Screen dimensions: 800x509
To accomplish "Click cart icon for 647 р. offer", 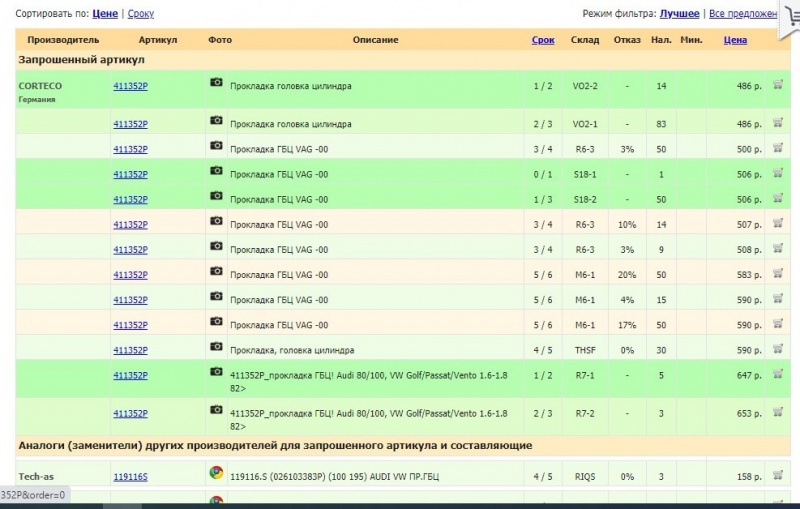I will (777, 373).
